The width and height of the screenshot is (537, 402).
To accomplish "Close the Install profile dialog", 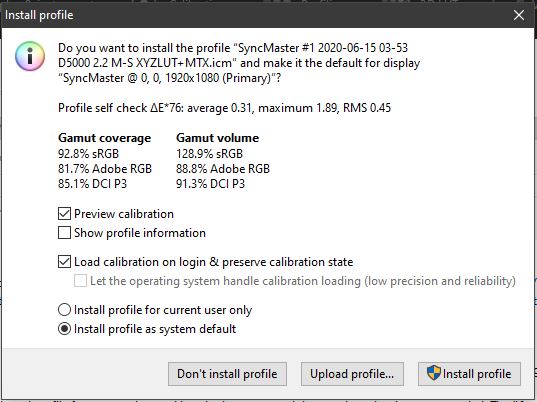I will (519, 15).
